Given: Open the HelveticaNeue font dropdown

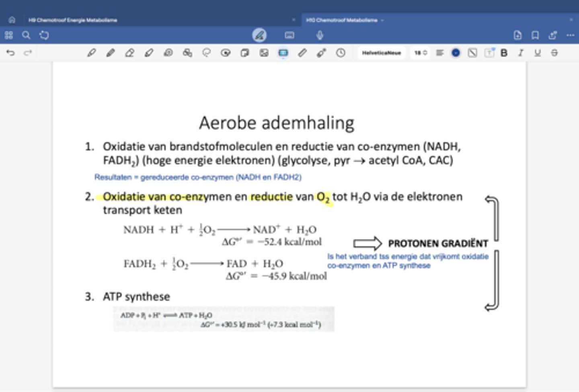Looking at the screenshot, I should (381, 53).
